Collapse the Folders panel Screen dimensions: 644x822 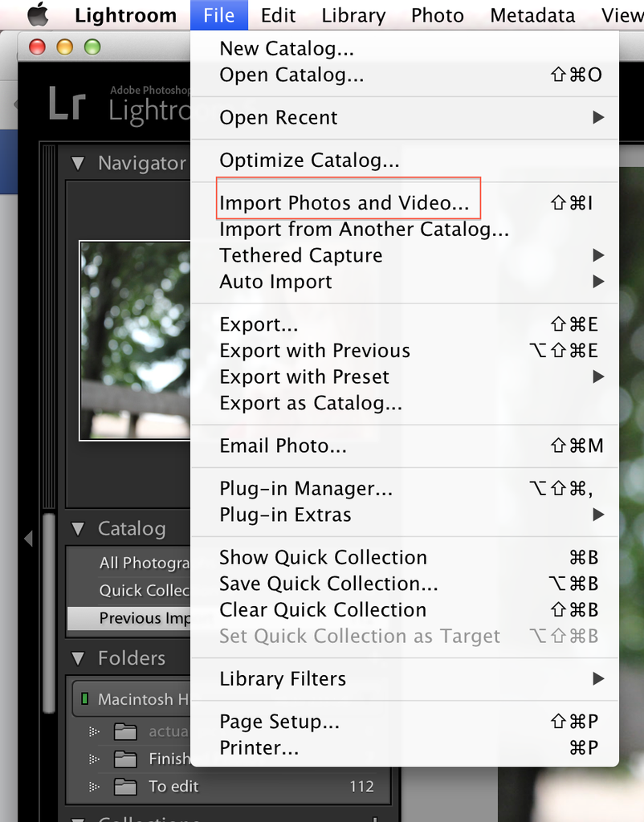tap(78, 658)
